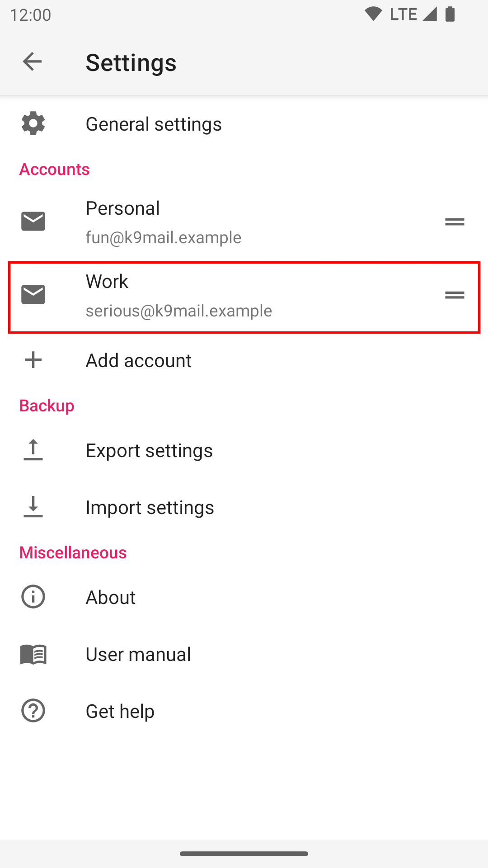Click the Get help question mark icon

coord(33,711)
